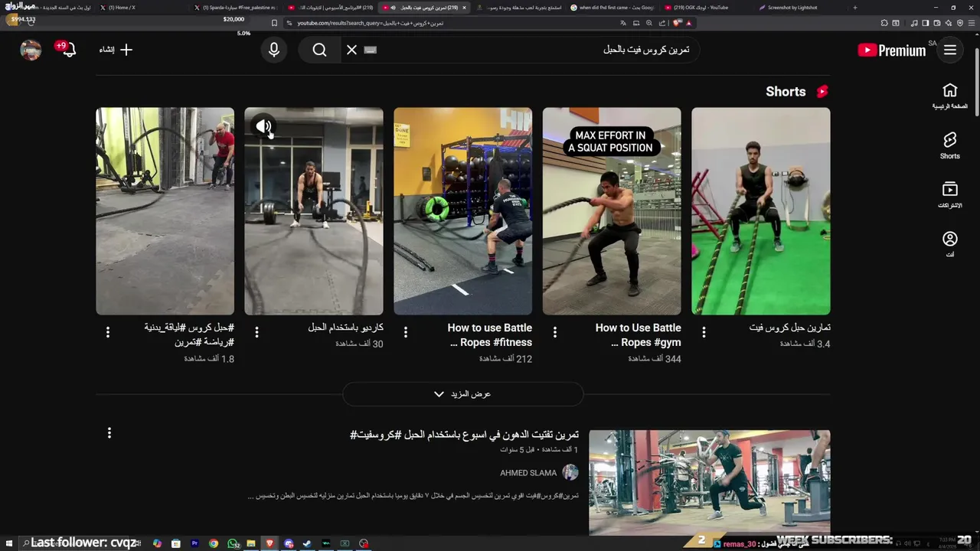Image resolution: width=980 pixels, height=551 pixels.
Task: Open How to use Battle Ropes #fitness title
Action: click(x=490, y=335)
